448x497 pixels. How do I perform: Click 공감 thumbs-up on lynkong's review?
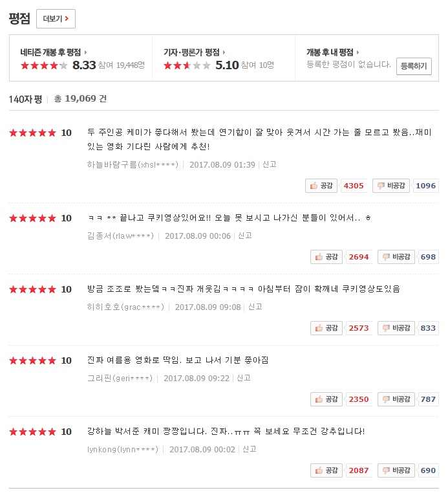(x=326, y=470)
